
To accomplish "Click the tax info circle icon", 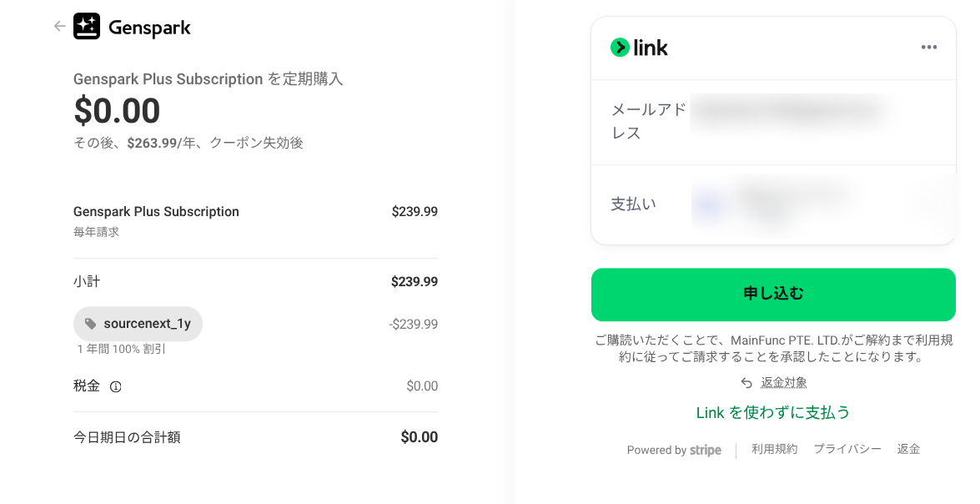I will click(116, 387).
